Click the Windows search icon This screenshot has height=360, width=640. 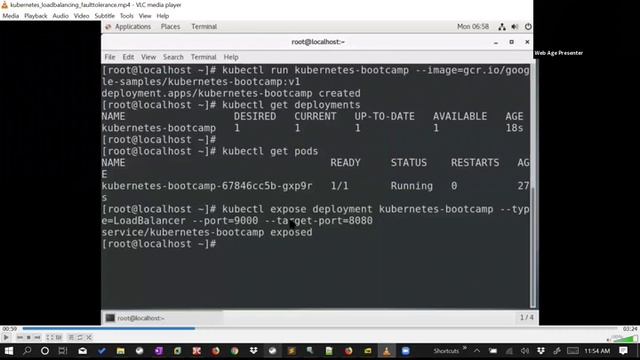[x=27, y=351]
